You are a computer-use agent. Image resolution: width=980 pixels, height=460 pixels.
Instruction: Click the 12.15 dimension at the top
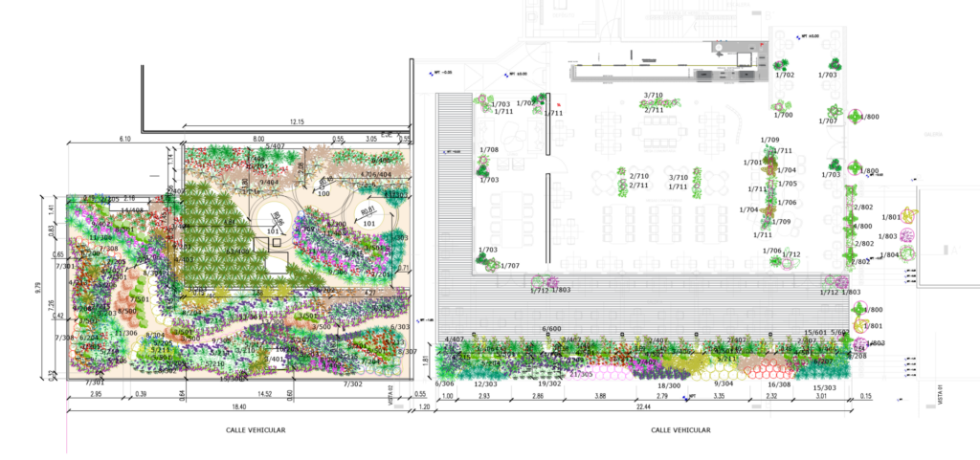[297, 122]
